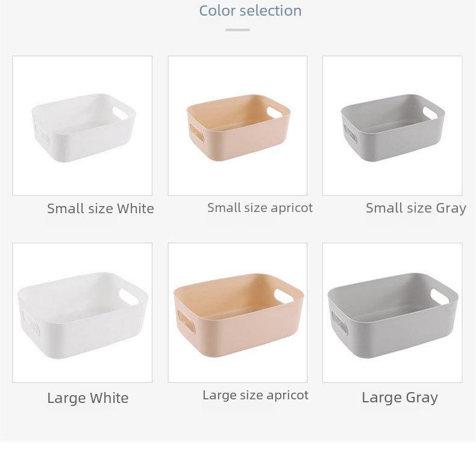Click the left side handle of small gray basket
This screenshot has width=476, height=471.
click(350, 134)
